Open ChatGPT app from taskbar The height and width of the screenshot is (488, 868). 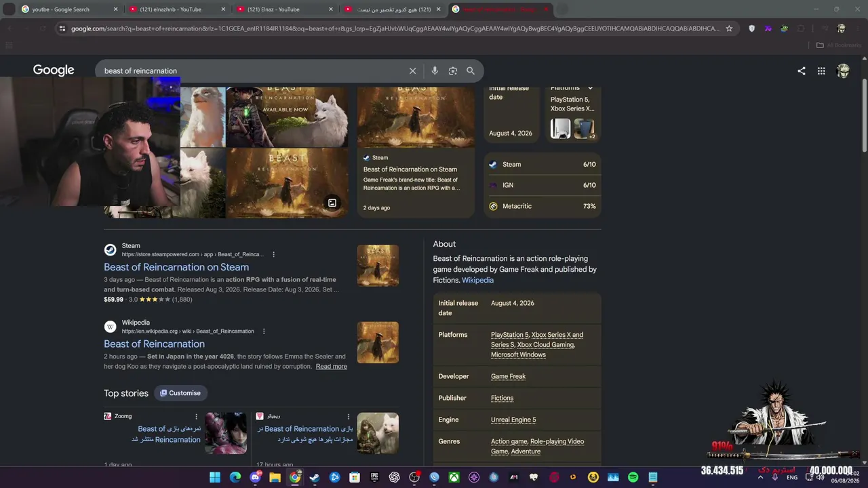(x=395, y=477)
